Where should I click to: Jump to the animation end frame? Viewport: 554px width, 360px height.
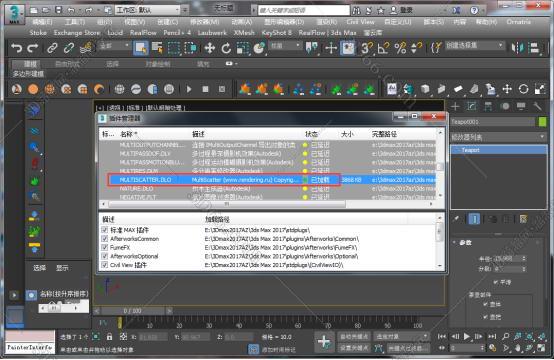(x=493, y=337)
